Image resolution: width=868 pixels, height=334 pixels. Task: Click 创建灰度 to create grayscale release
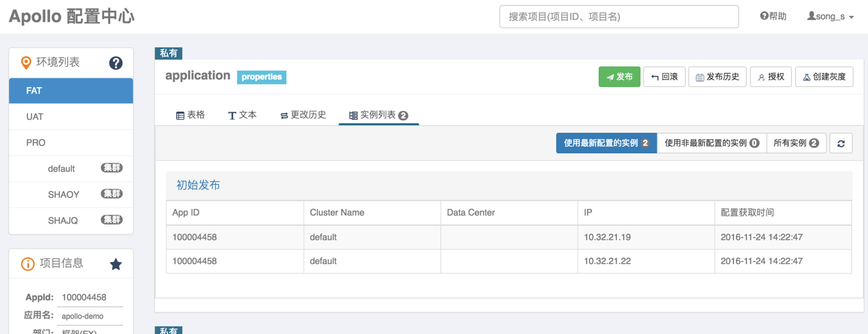tap(824, 77)
